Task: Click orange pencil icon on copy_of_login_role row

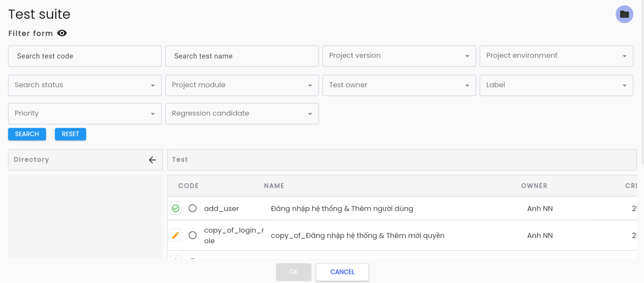Action: coord(176,235)
